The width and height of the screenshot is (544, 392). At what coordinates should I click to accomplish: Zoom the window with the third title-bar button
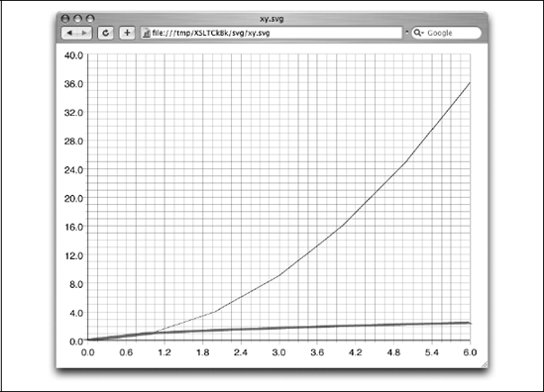point(90,19)
